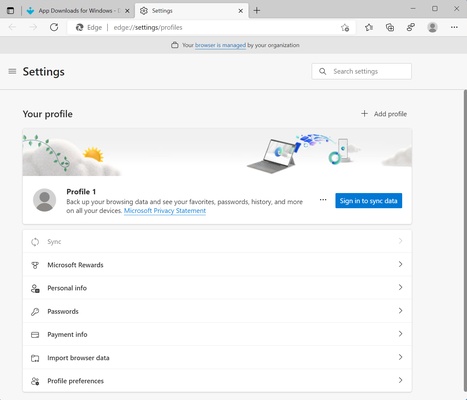Click the Personal info icon
Image resolution: width=467 pixels, height=400 pixels.
pyautogui.click(x=35, y=288)
